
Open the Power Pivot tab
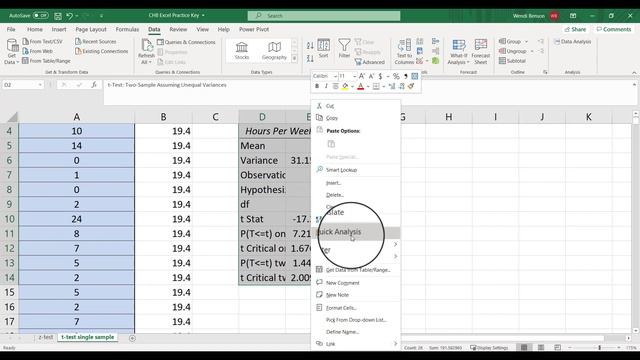tap(254, 29)
